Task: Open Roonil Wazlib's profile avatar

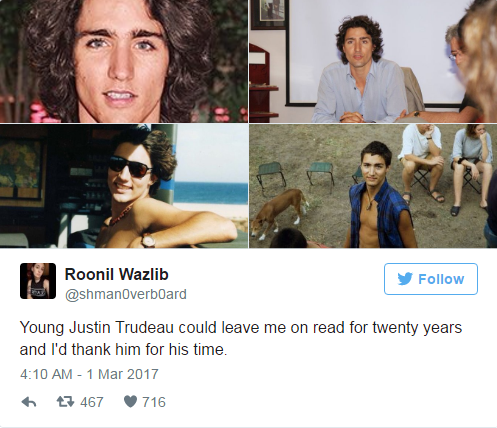Action: pyautogui.click(x=38, y=281)
